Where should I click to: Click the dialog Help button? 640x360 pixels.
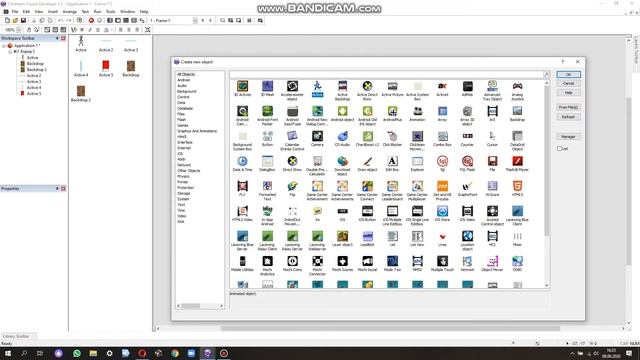pyautogui.click(x=568, y=93)
